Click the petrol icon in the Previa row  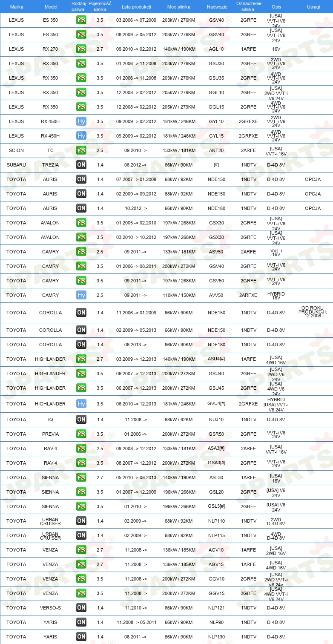[81, 434]
